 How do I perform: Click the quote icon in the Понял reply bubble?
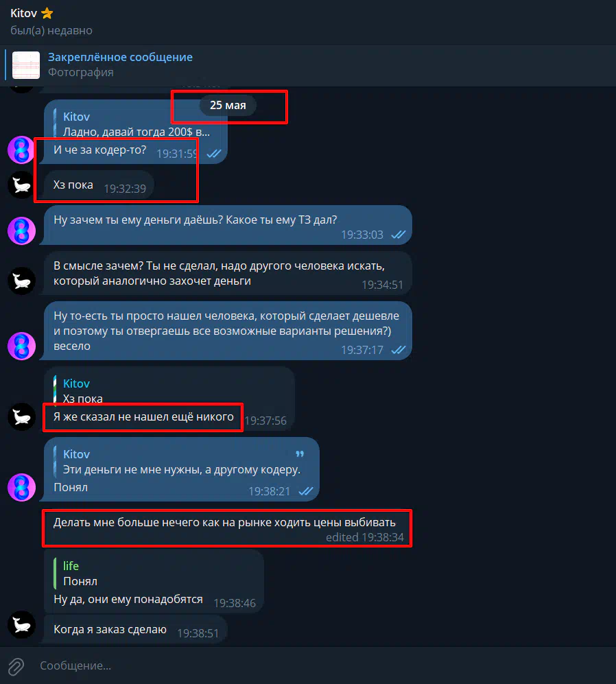tap(300, 454)
